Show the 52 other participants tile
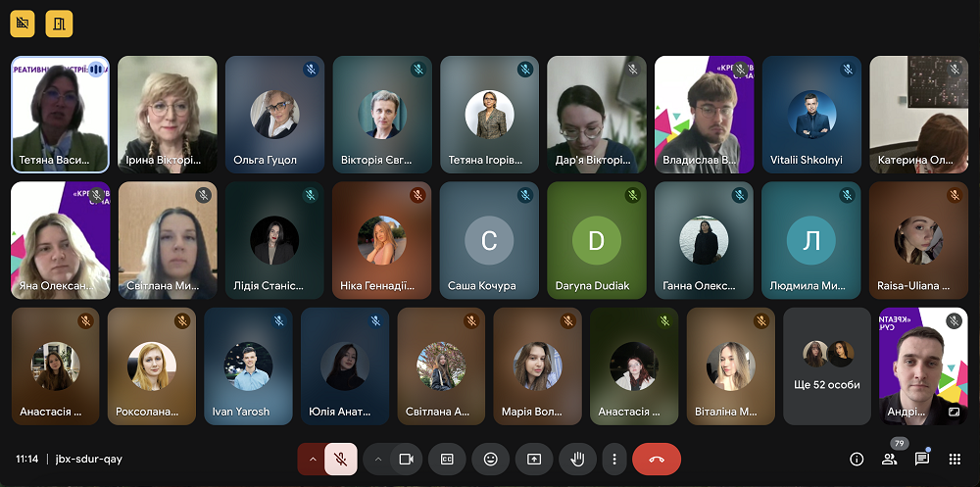The width and height of the screenshot is (980, 487). (x=827, y=366)
